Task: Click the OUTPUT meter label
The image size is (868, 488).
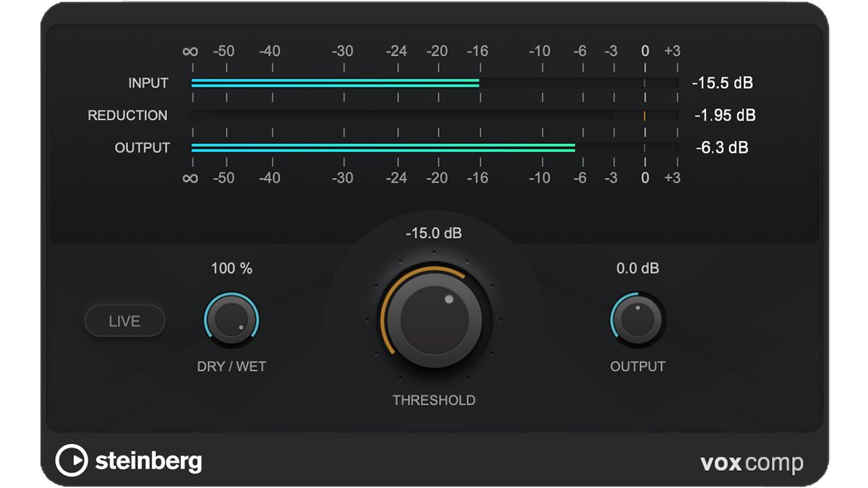Action: (142, 147)
